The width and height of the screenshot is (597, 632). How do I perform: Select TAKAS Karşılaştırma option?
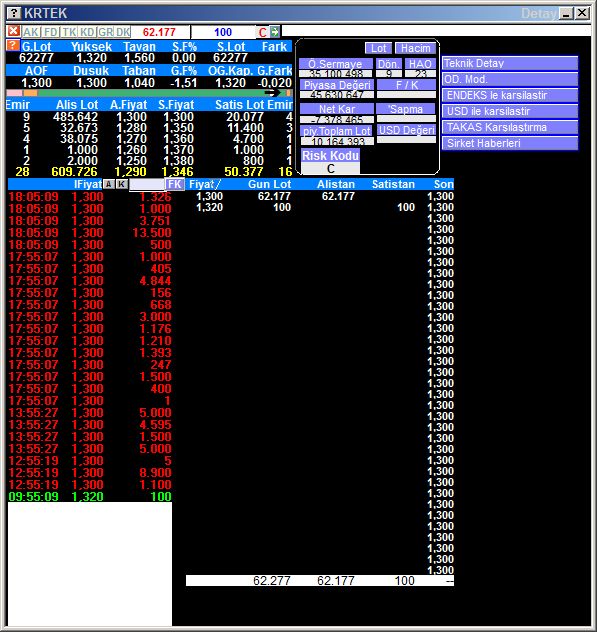[x=510, y=127]
